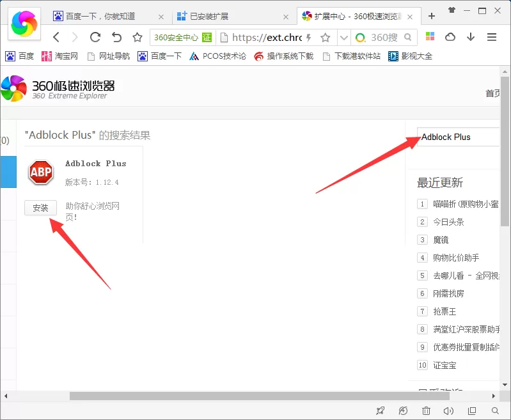Open downloads with the down arrow icon

point(471,37)
